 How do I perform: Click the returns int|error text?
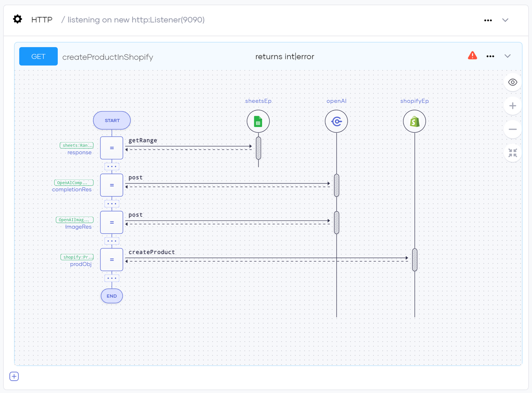[x=285, y=56]
